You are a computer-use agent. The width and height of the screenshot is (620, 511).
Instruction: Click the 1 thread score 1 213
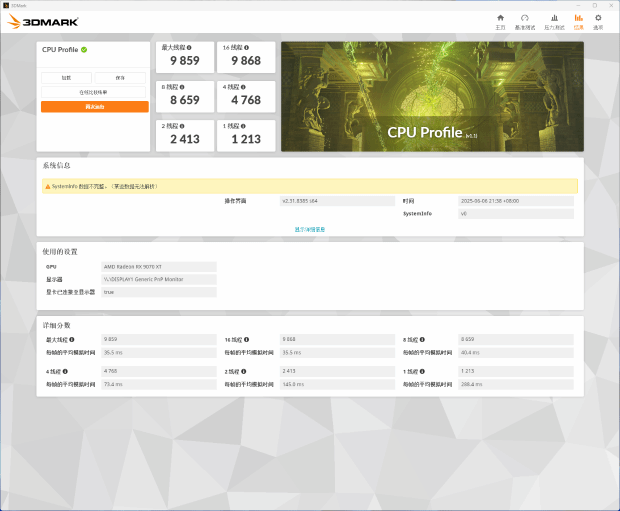(x=246, y=139)
